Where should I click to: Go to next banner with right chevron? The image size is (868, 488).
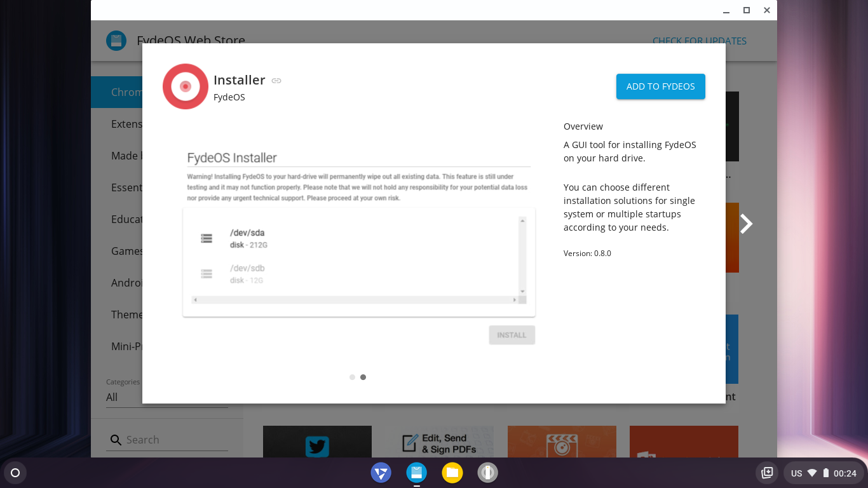(746, 224)
